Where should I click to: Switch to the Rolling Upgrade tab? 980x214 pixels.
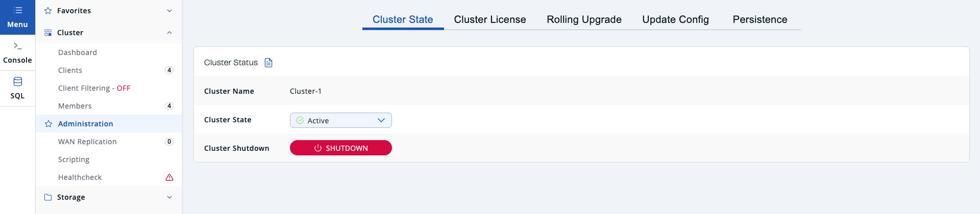584,19
